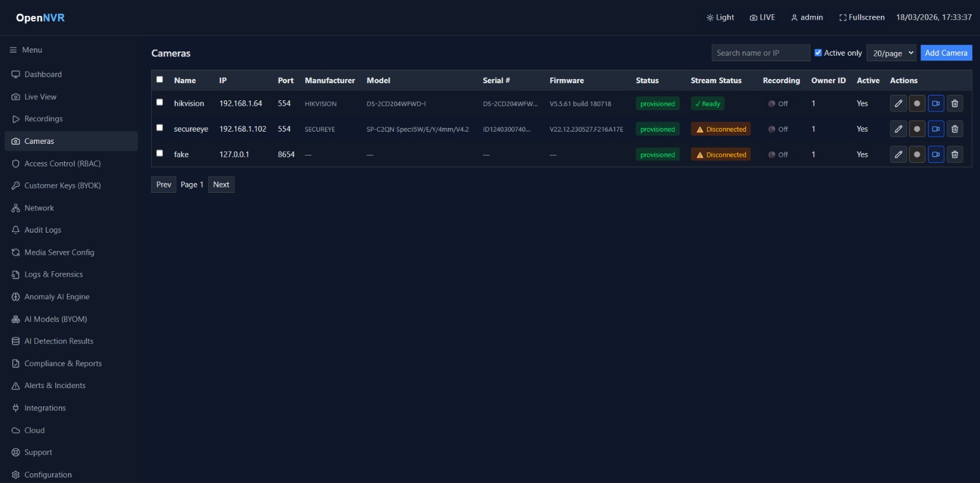This screenshot has width=980, height=483.
Task: Go to Next page
Action: point(221,185)
